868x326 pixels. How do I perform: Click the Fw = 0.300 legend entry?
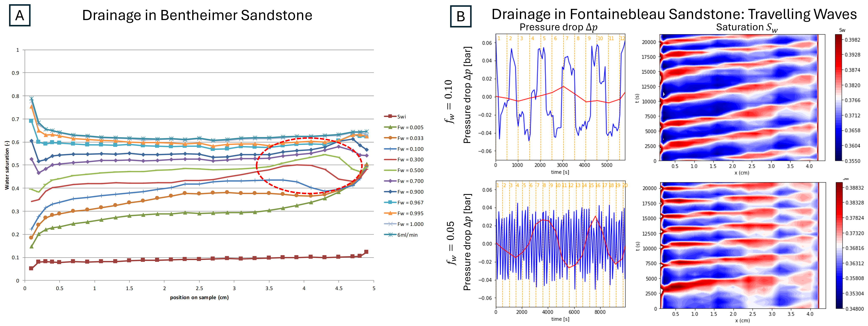pyautogui.click(x=410, y=160)
